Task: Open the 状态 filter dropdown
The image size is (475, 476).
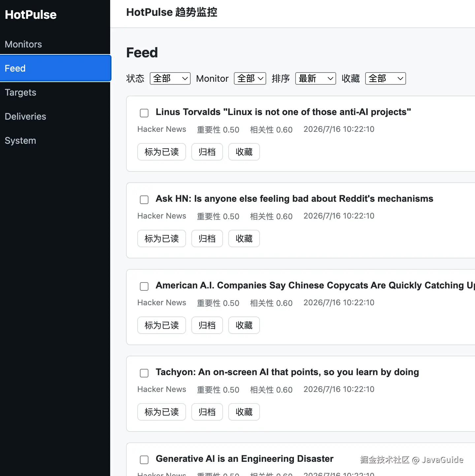Action: click(170, 78)
